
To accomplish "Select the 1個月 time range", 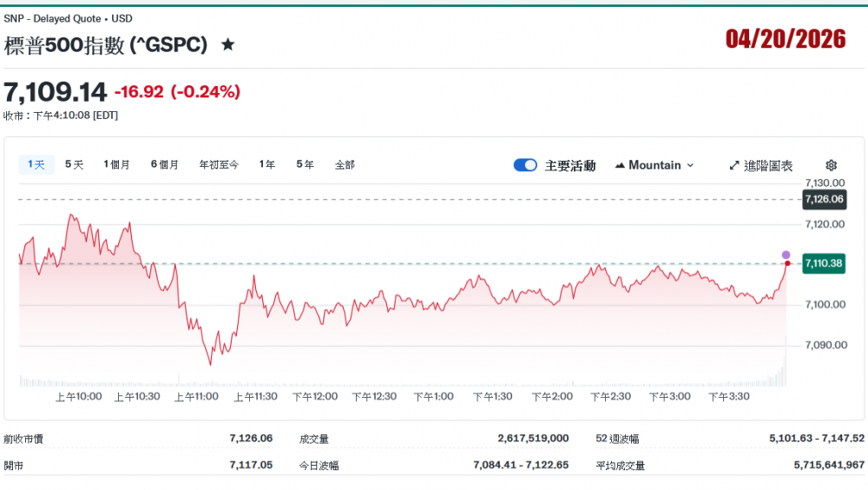I will coord(116,164).
